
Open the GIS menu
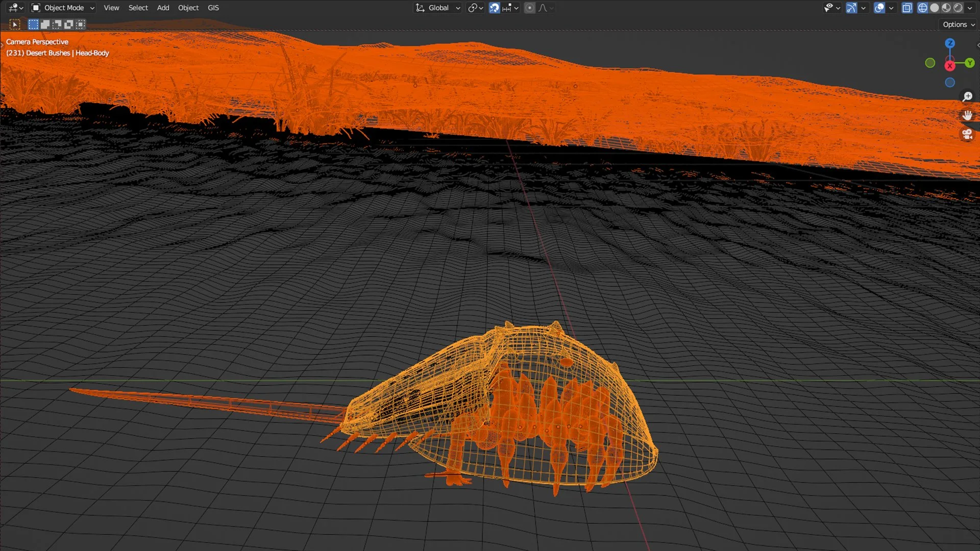(x=213, y=8)
